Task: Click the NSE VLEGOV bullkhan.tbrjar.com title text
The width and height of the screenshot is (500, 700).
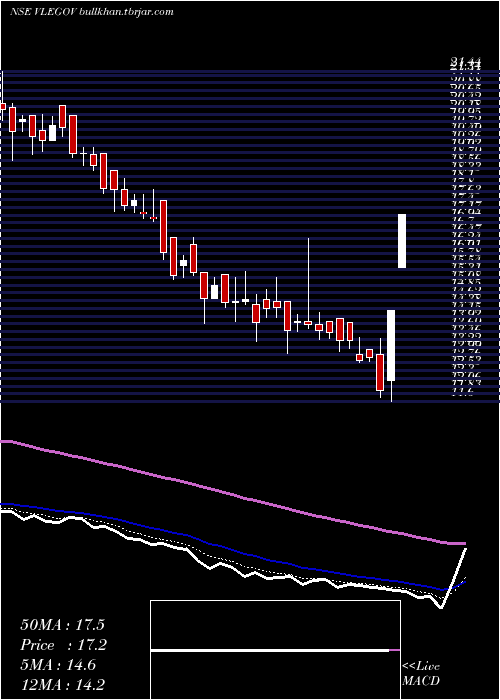Action: click(x=91, y=12)
